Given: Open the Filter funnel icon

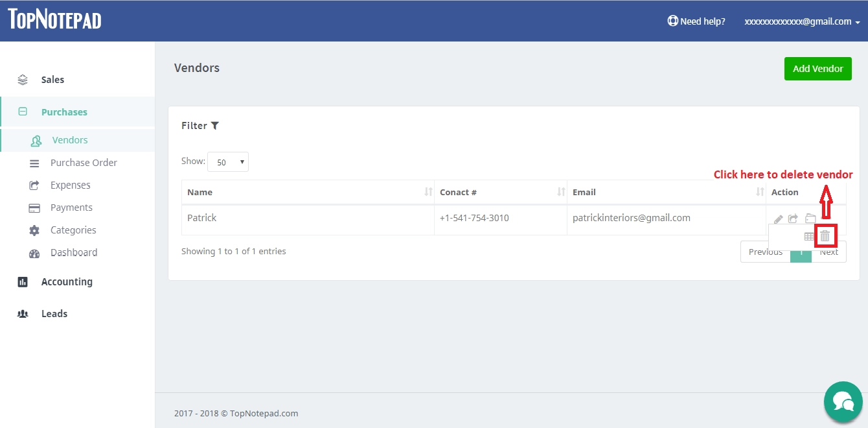Looking at the screenshot, I should tap(215, 126).
